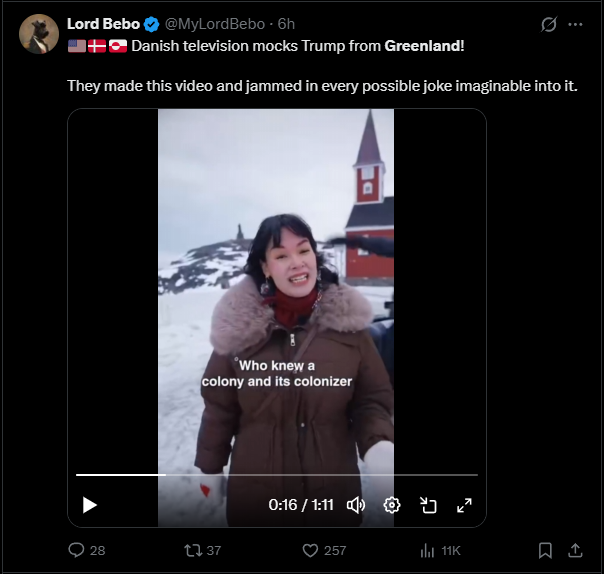Reply to the post via comment icon

coord(76,550)
